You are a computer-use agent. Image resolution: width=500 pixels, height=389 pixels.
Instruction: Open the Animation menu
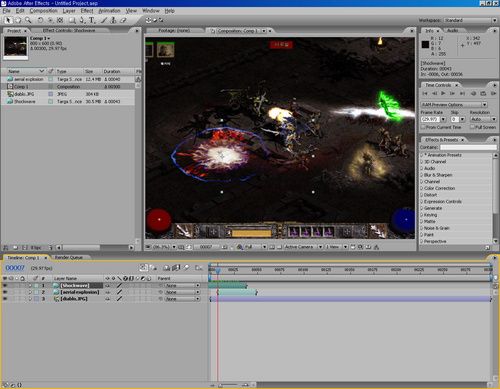[x=109, y=11]
